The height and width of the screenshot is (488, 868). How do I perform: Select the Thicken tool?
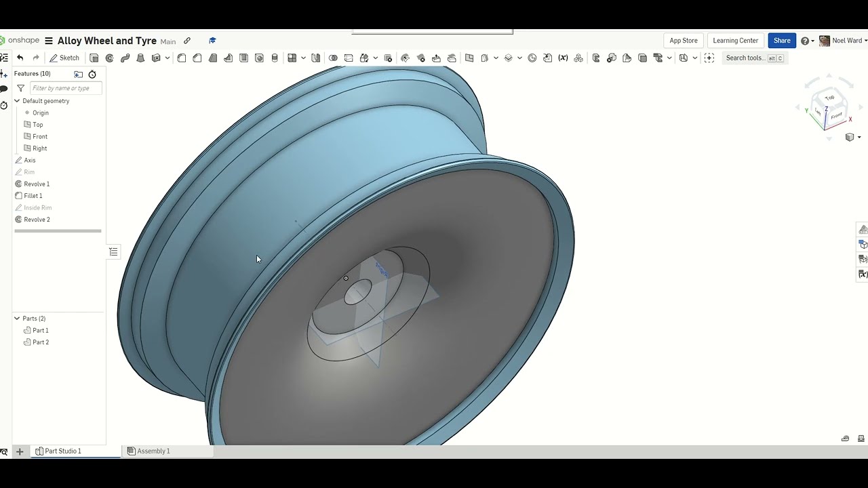click(x=156, y=58)
